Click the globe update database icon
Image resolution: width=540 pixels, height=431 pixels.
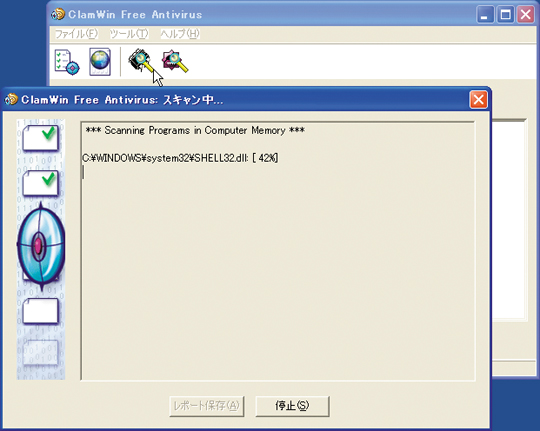pos(100,62)
